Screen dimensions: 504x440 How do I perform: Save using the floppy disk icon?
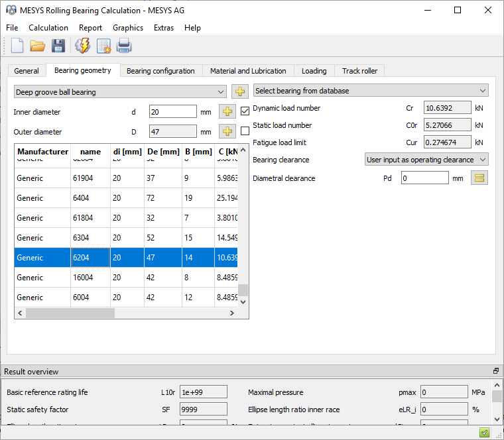coord(58,46)
